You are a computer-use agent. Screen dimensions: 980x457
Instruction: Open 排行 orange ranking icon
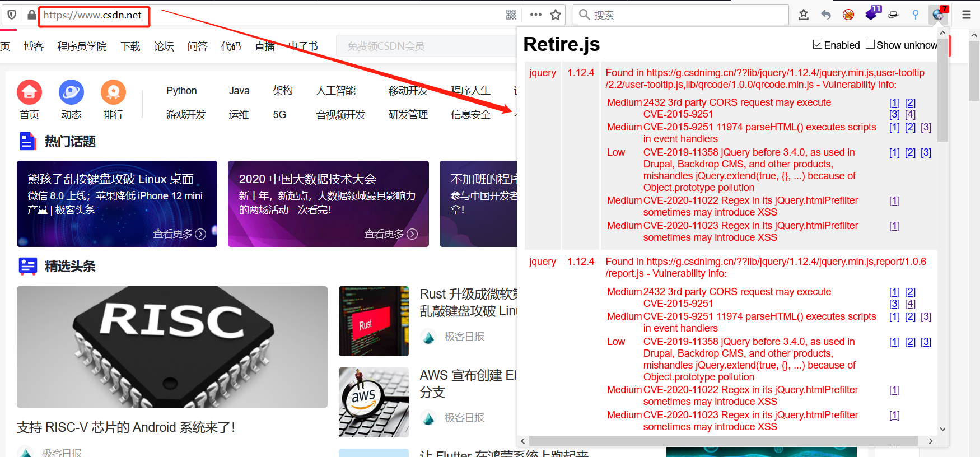[113, 92]
